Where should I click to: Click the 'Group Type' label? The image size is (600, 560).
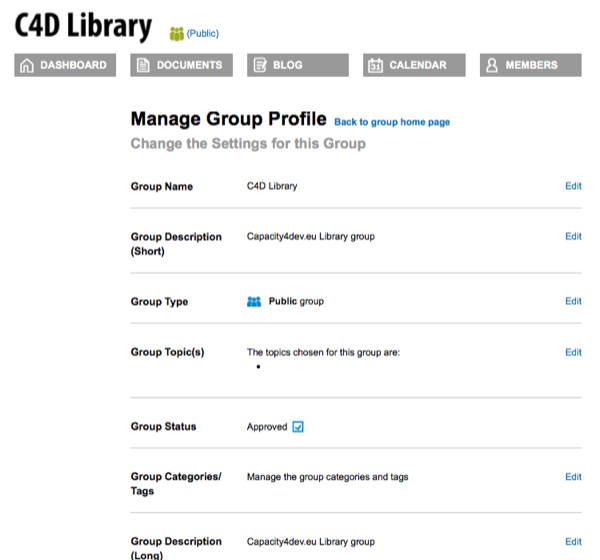coord(159,302)
